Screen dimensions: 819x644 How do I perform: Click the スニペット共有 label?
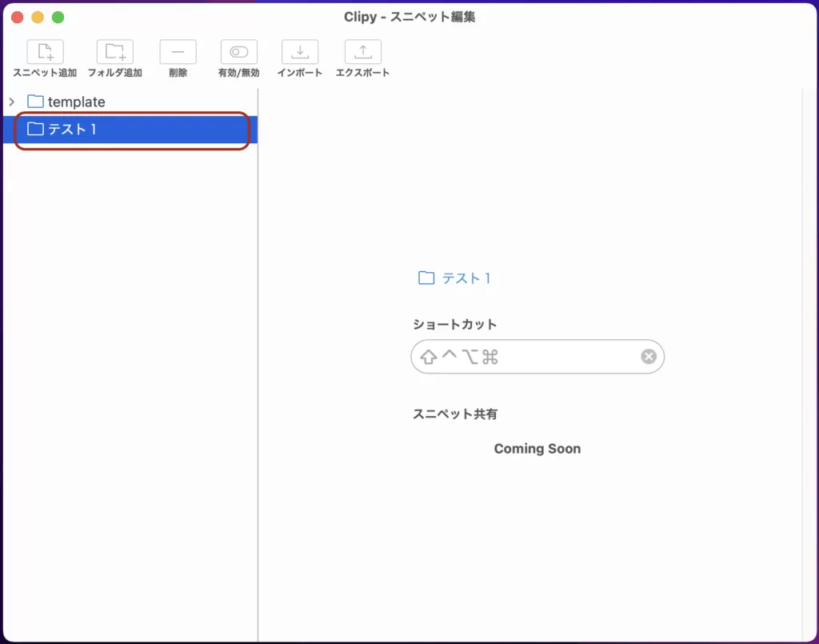point(455,414)
